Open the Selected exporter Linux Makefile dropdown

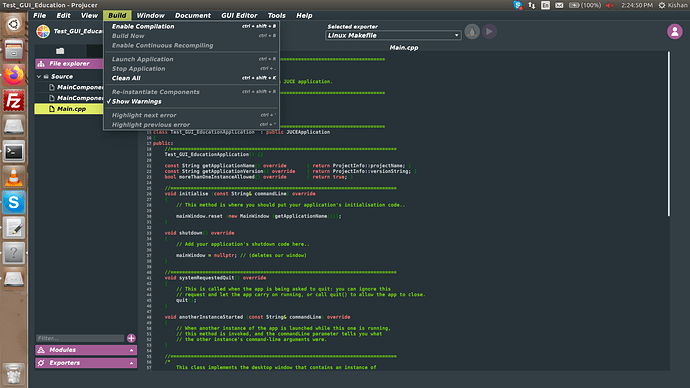tap(393, 36)
